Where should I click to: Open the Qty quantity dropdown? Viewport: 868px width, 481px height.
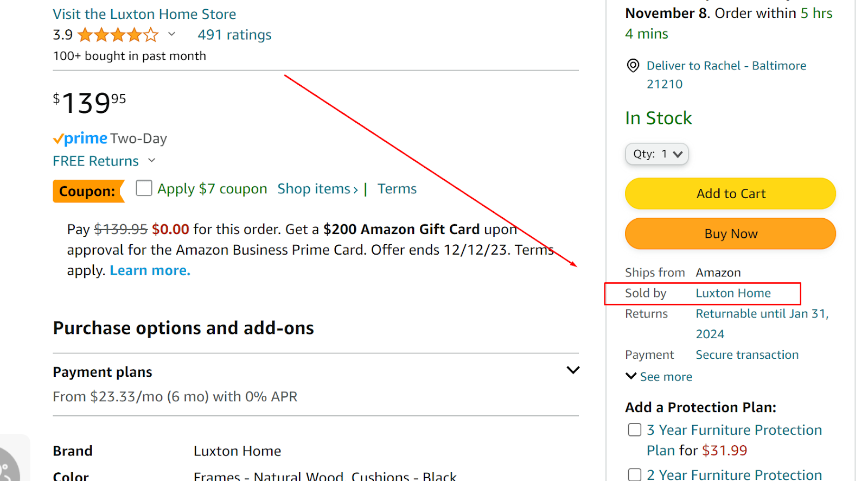pyautogui.click(x=656, y=154)
